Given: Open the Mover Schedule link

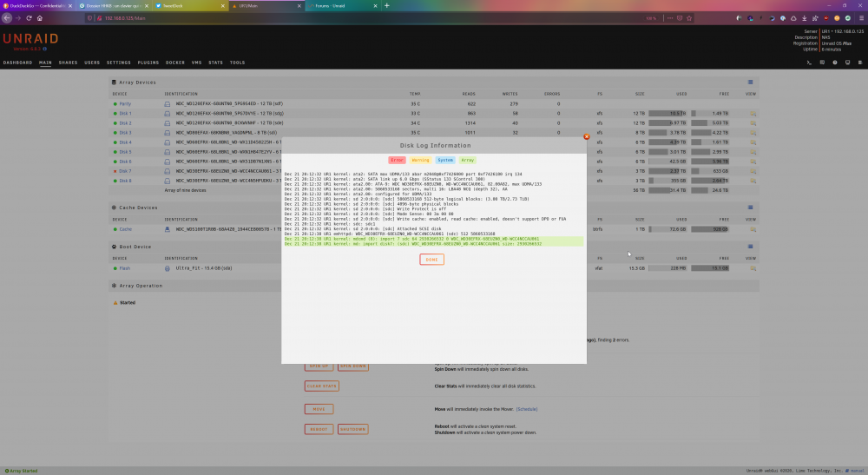Looking at the screenshot, I should click(527, 409).
